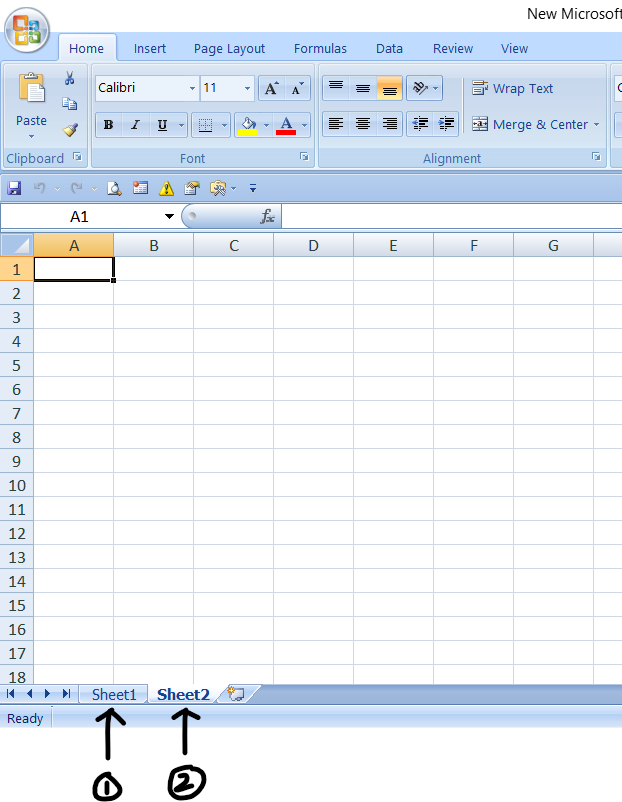Toggle Bottom Align vertical alignment
The image size is (622, 802).
(x=389, y=89)
